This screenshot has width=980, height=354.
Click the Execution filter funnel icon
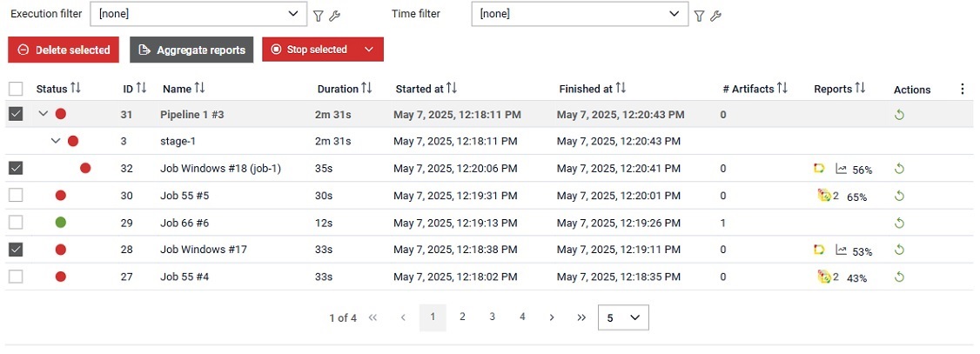319,17
